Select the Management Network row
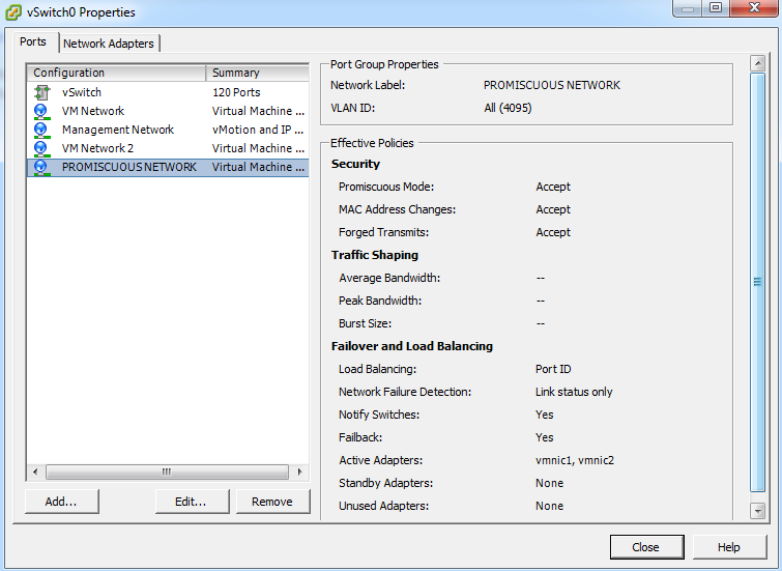The width and height of the screenshot is (782, 571). tap(117, 130)
